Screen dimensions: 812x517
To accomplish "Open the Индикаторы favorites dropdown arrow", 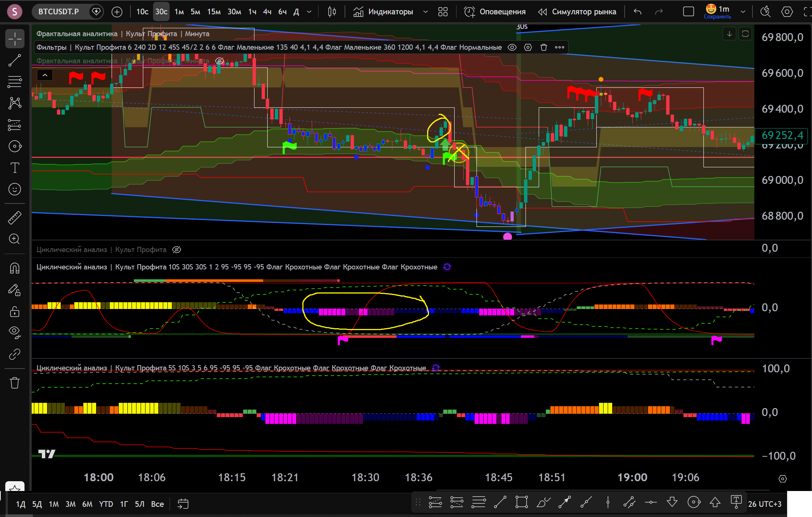I will (426, 12).
